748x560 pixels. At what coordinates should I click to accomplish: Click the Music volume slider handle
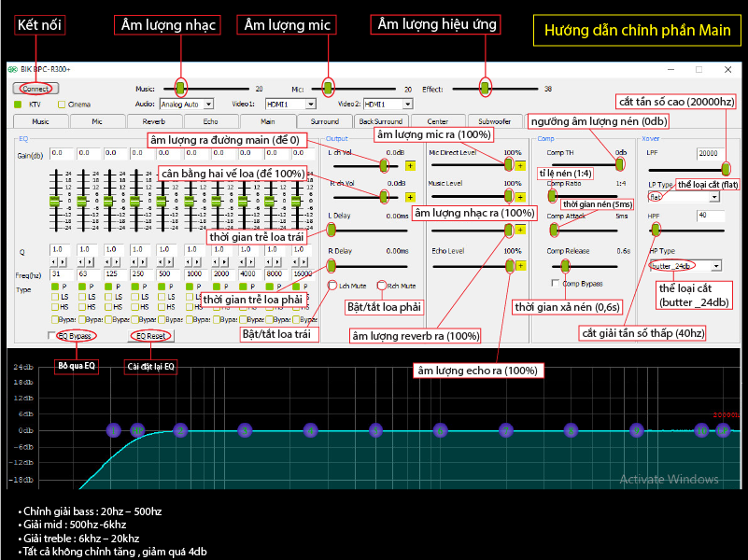point(180,88)
